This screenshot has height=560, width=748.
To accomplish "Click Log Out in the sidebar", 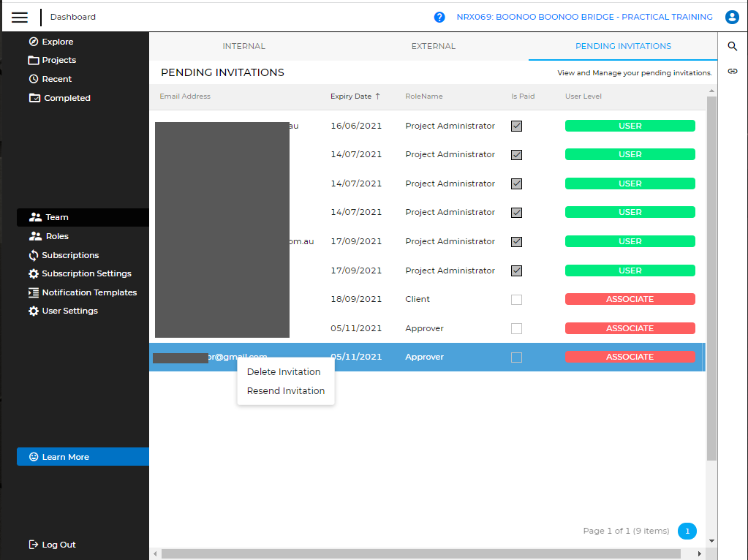I will tap(58, 545).
